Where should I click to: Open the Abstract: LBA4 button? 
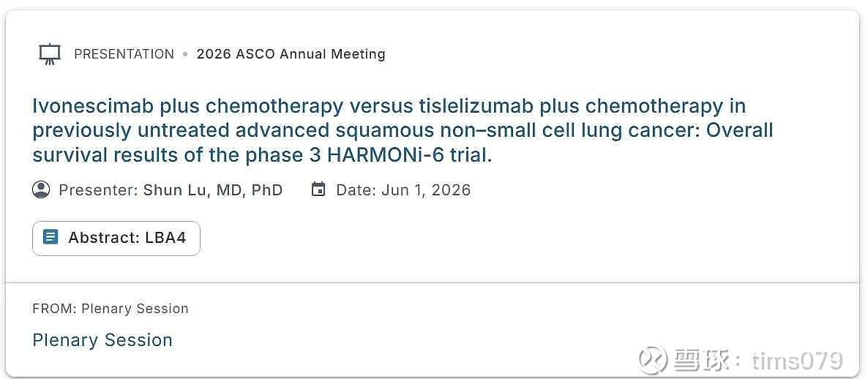(x=116, y=238)
